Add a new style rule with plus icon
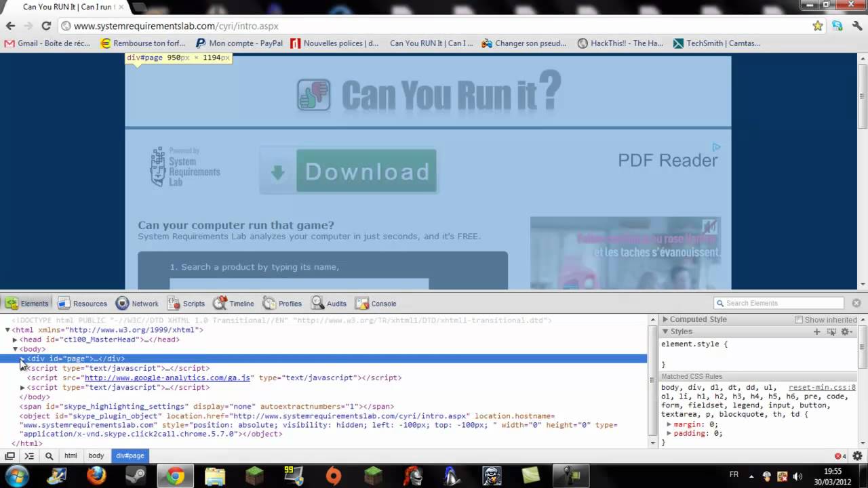Image resolution: width=868 pixels, height=488 pixels. [817, 331]
